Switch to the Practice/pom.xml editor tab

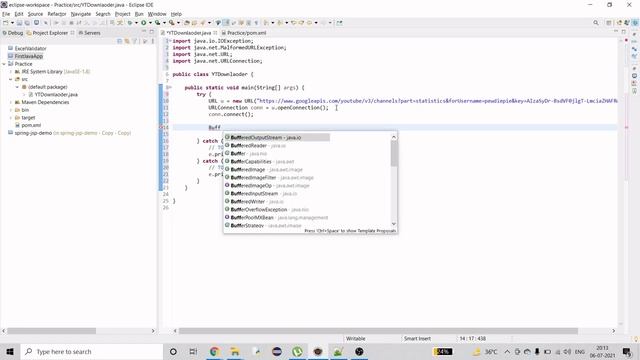(x=244, y=33)
